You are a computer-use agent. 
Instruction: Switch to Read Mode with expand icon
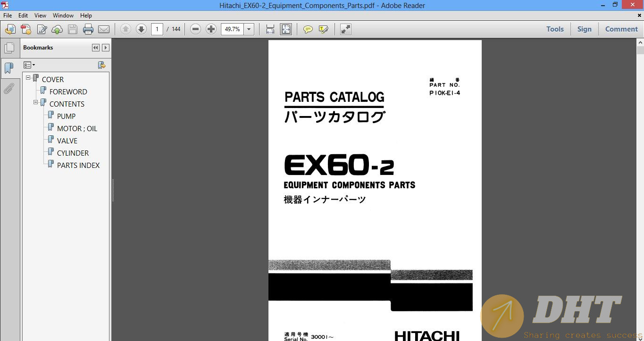(x=346, y=29)
